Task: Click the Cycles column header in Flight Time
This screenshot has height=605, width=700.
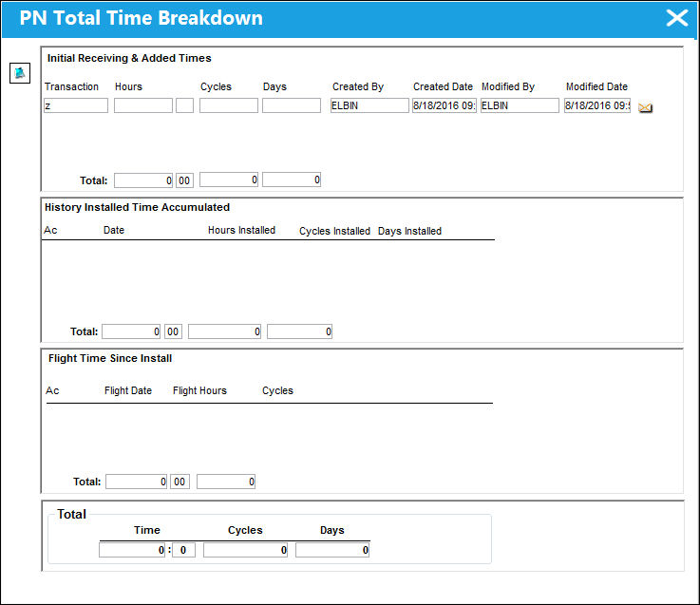Action: point(277,390)
